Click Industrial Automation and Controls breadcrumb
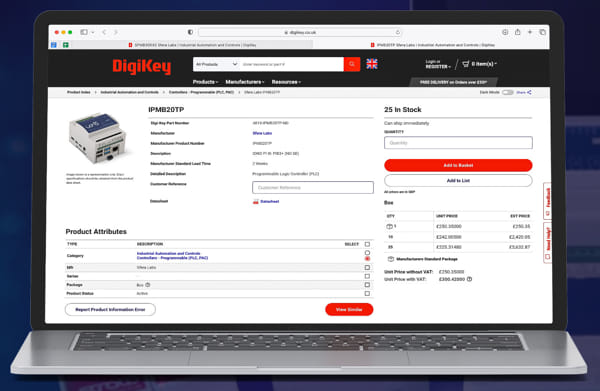The height and width of the screenshot is (391, 600). (129, 92)
